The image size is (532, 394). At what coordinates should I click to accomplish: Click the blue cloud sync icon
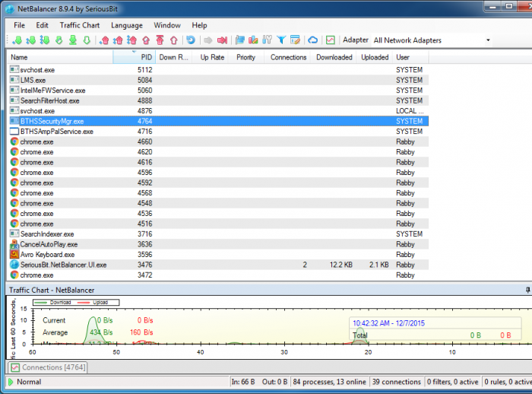(x=312, y=40)
